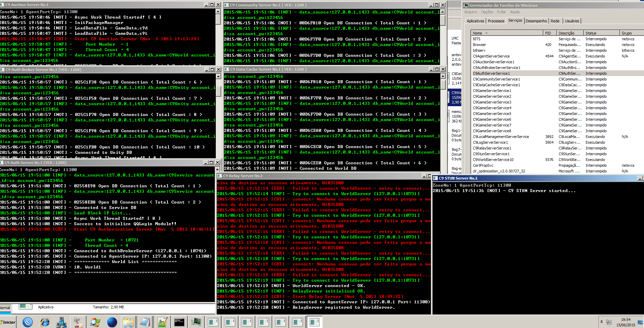
Task: Open the Windows flag magnifier taskbar icon
Action: pos(95,322)
